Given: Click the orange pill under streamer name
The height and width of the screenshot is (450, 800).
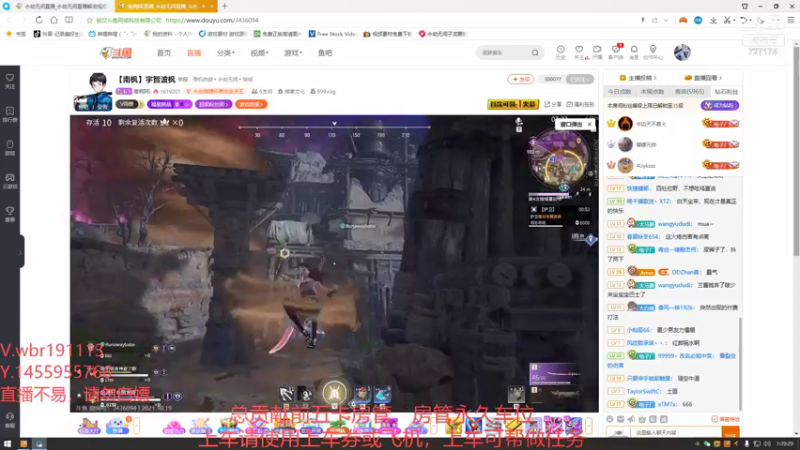Looking at the screenshot, I should coord(251,104).
